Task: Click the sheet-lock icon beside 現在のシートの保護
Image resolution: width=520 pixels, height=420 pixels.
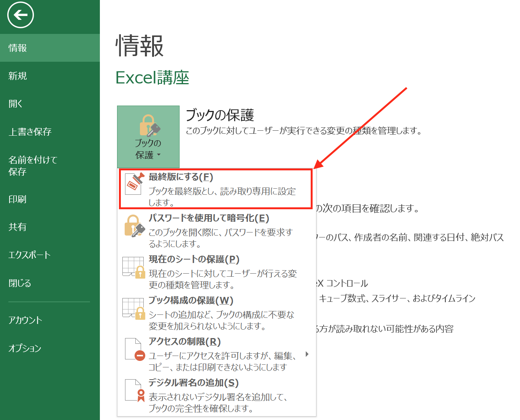Action: click(x=134, y=267)
